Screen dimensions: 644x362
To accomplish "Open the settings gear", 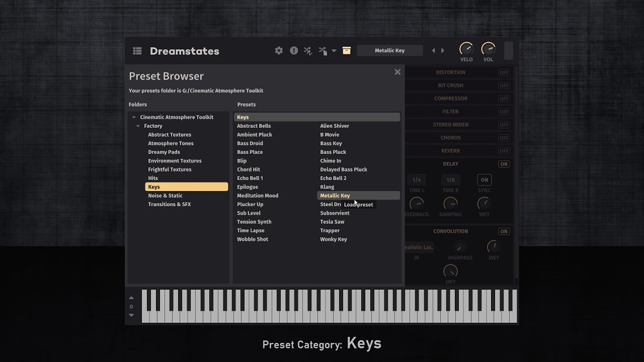I will pyautogui.click(x=279, y=50).
